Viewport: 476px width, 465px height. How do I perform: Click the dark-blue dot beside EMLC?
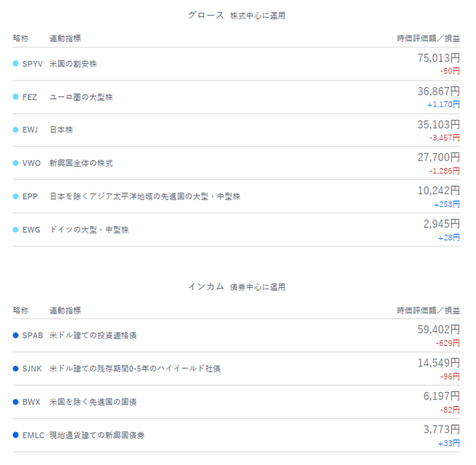[16, 435]
